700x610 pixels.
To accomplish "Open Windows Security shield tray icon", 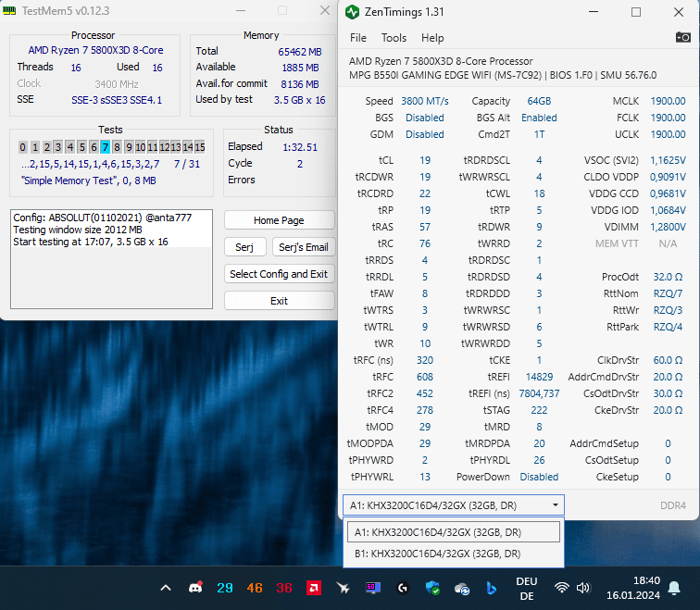I will [x=432, y=588].
